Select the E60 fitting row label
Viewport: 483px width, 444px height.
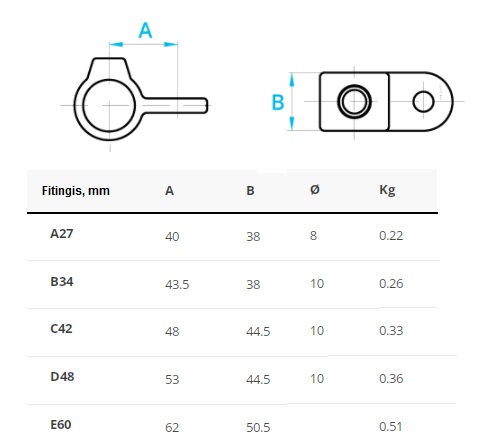pyautogui.click(x=61, y=425)
